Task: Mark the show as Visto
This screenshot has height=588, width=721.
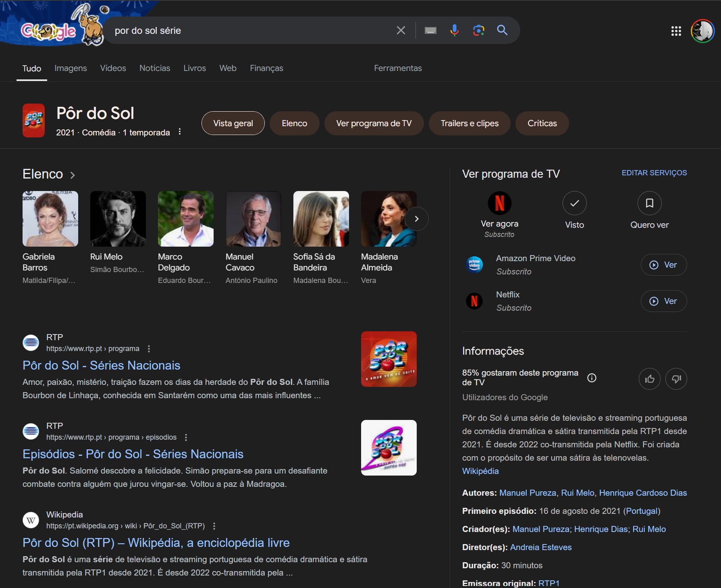Action: 574,204
